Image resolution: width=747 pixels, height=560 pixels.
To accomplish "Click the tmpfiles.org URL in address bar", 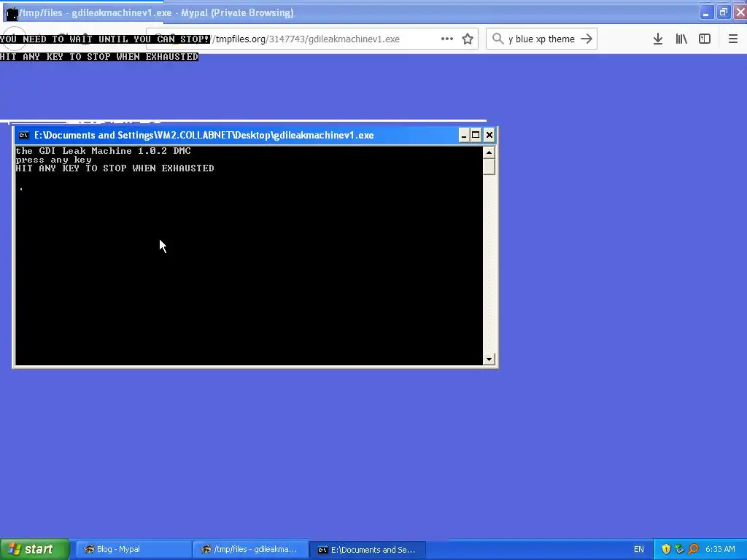I will tap(307, 39).
